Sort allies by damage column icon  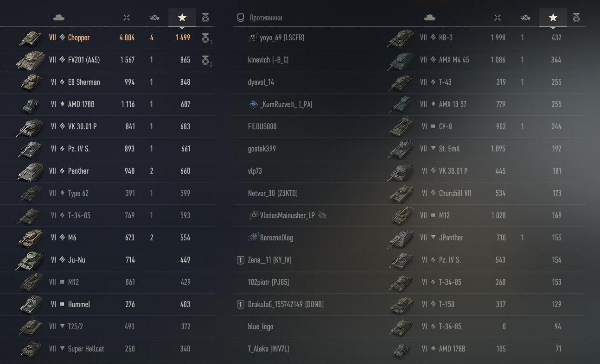(x=127, y=18)
